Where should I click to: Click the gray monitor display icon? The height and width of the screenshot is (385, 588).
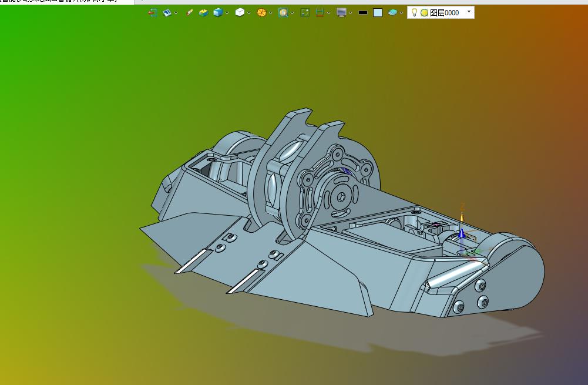341,13
